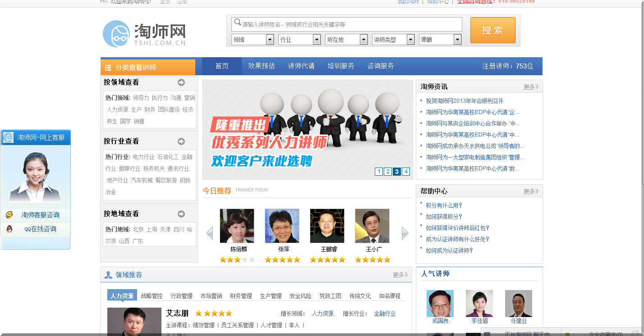Open 讲师代请 navigation item

[x=301, y=66]
